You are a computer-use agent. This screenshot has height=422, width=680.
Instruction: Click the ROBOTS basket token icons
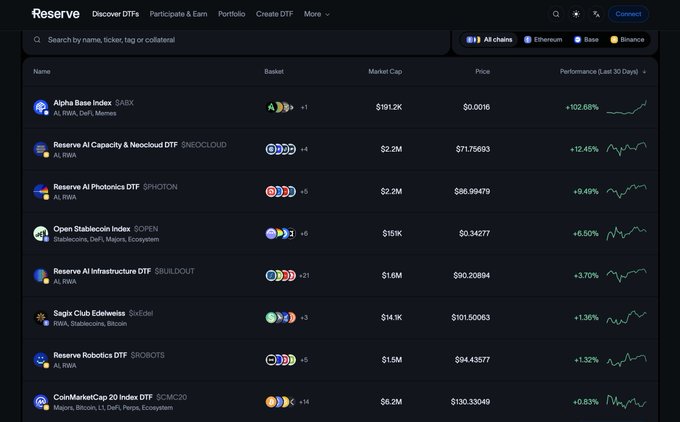click(281, 360)
